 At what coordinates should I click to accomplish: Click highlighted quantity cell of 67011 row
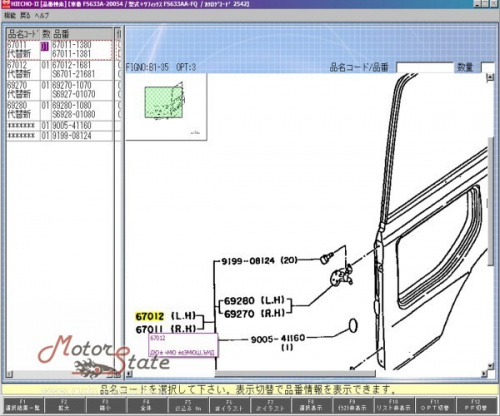(45, 46)
